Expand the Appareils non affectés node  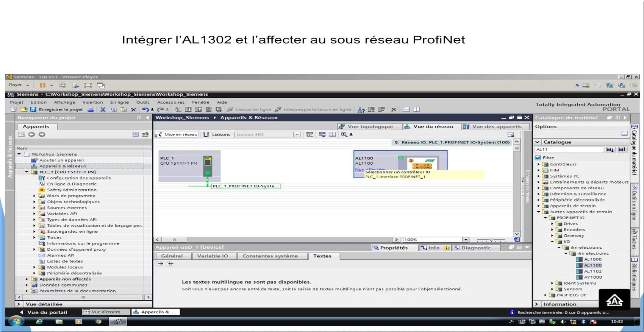(27, 279)
